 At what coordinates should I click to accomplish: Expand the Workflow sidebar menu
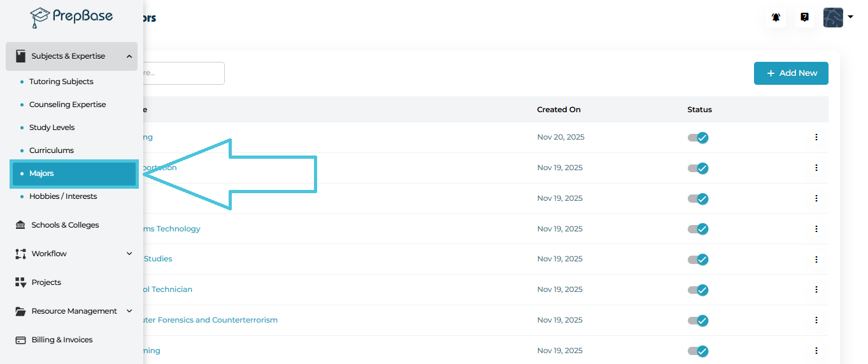coord(129,254)
